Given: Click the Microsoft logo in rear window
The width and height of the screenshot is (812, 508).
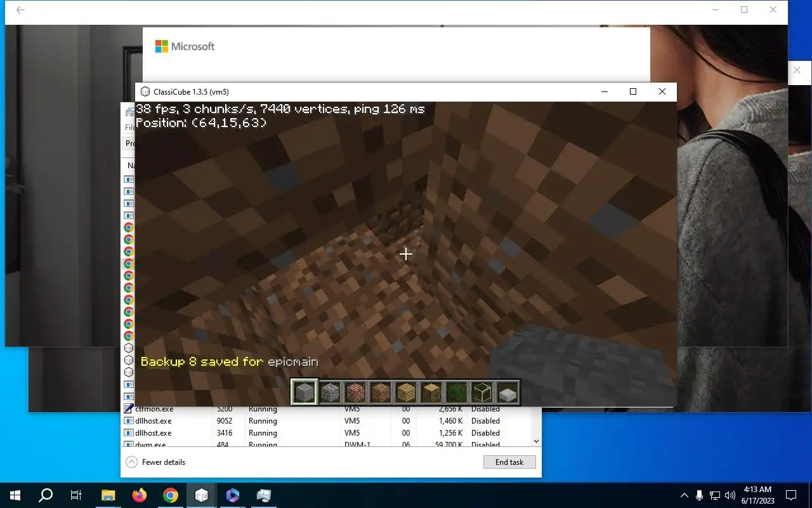Looking at the screenshot, I should [185, 46].
